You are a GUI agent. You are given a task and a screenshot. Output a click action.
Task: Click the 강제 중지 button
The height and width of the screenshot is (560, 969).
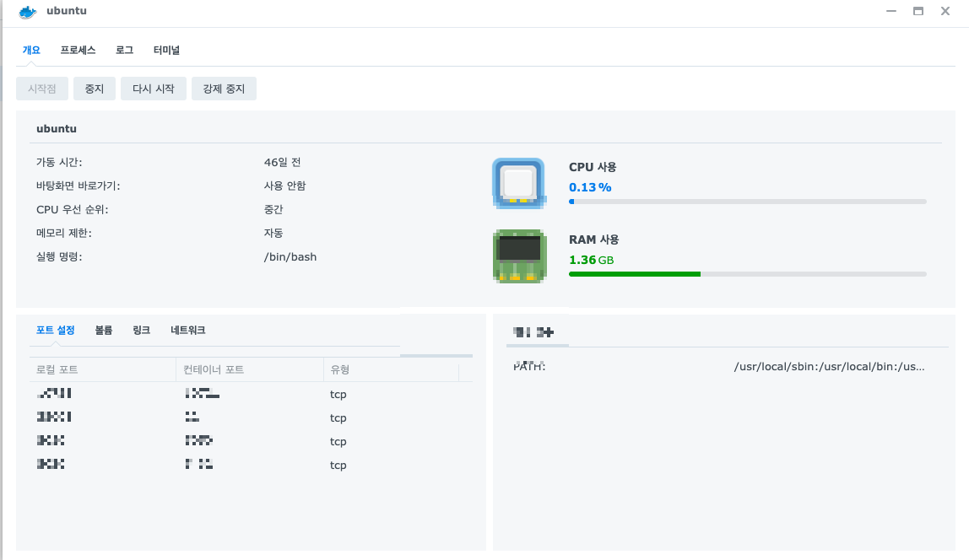click(x=224, y=89)
